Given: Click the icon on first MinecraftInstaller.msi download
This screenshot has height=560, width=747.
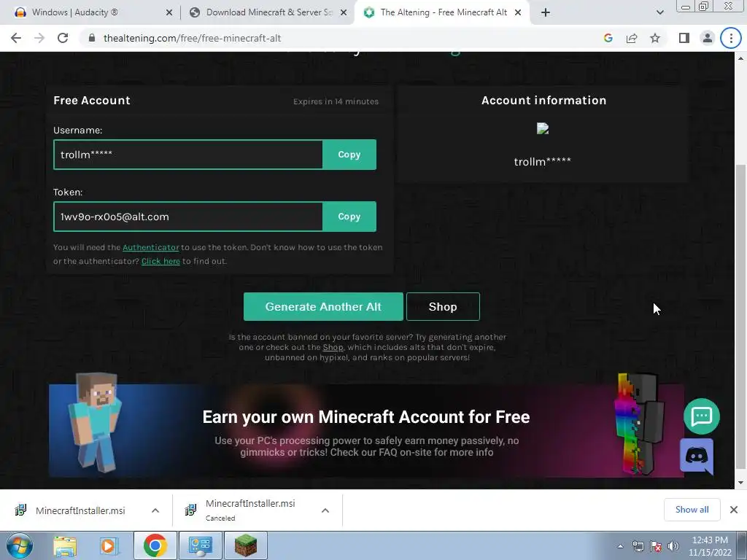Looking at the screenshot, I should pyautogui.click(x=21, y=510).
